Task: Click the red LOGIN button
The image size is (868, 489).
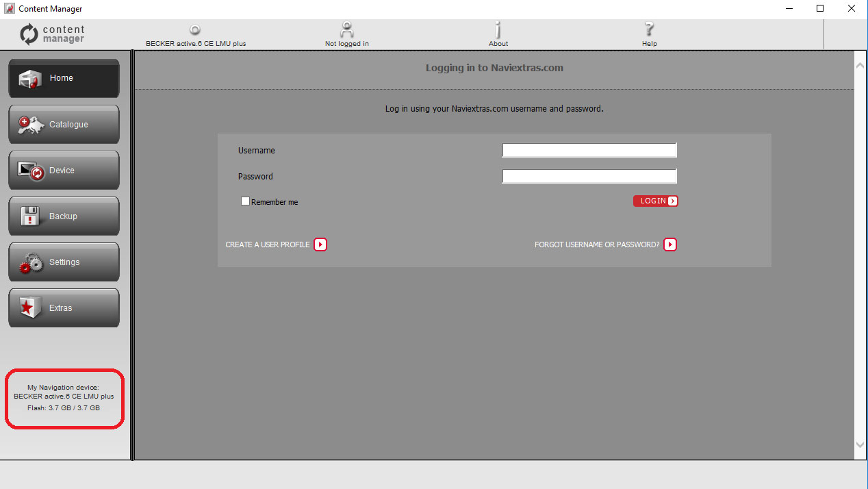Action: click(655, 201)
